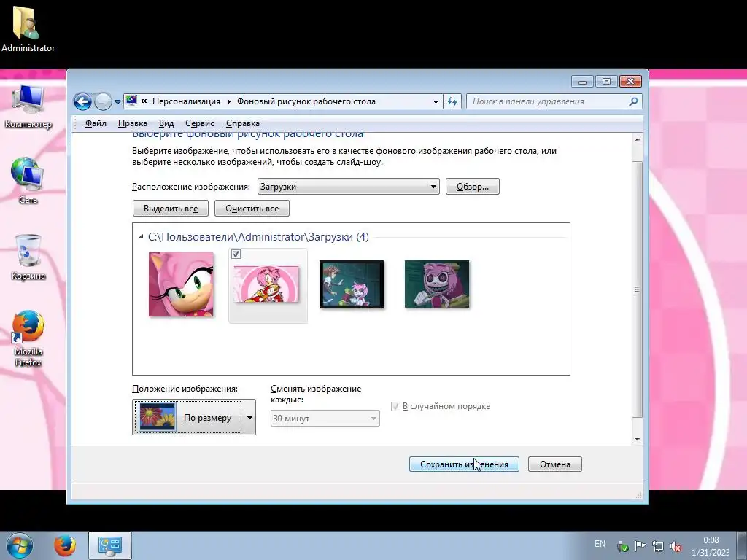Expand the Персонализация breadcrumb arrow

click(228, 101)
